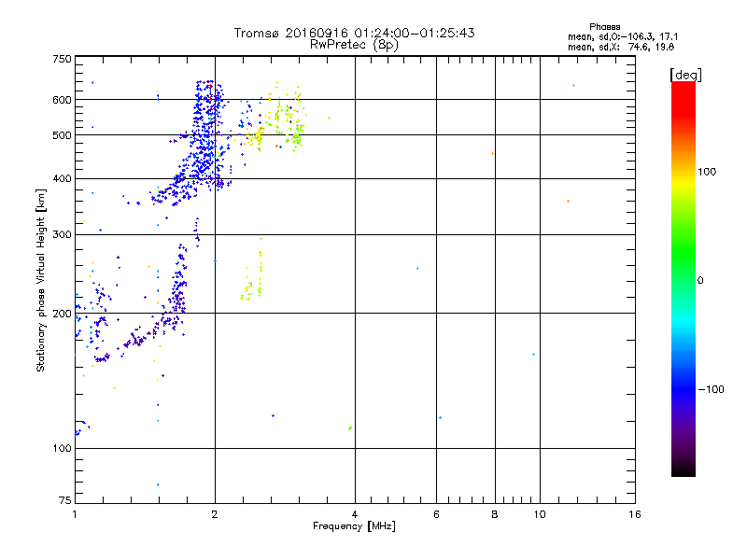Click y-axis tick label '400'
This screenshot has height=560, width=747.
[x=62, y=179]
